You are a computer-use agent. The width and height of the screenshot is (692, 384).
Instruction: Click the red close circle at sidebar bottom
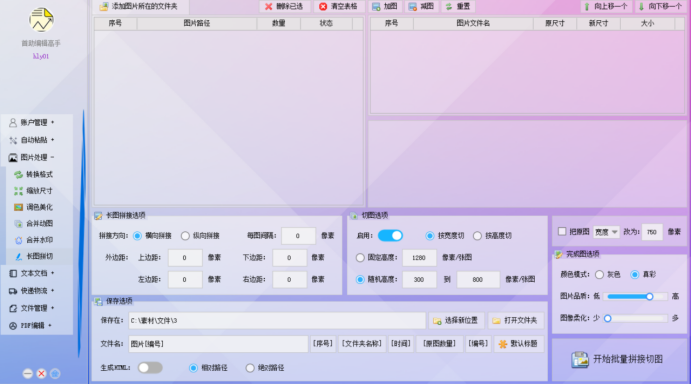pyautogui.click(x=41, y=373)
